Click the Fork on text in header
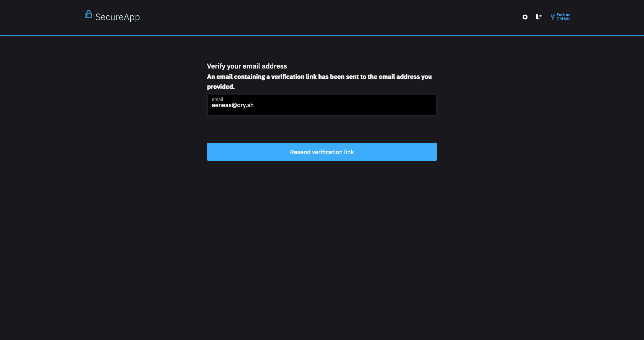The height and width of the screenshot is (340, 644). (x=563, y=15)
